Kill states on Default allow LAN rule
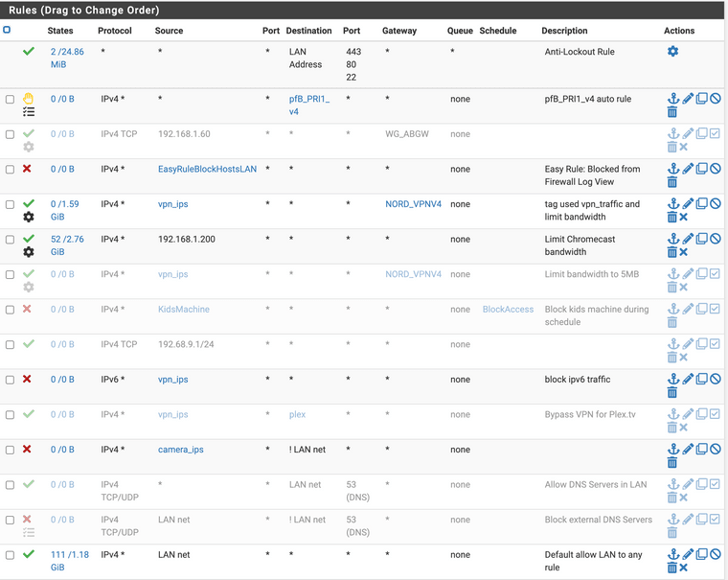This screenshot has height=580, width=728. click(x=683, y=568)
